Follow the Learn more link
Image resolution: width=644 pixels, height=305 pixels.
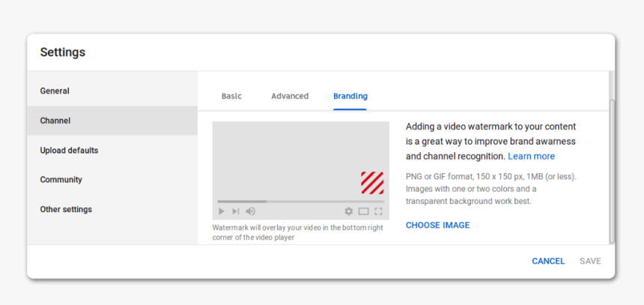[532, 156]
